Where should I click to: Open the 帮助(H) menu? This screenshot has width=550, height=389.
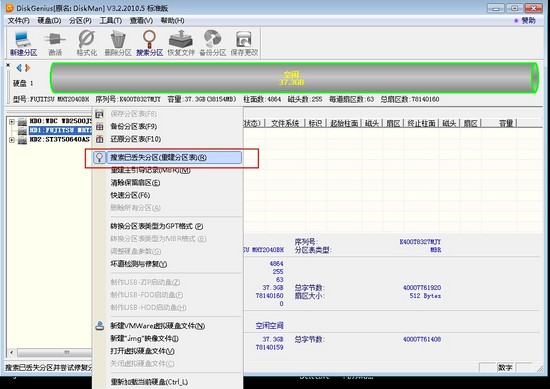coord(173,21)
